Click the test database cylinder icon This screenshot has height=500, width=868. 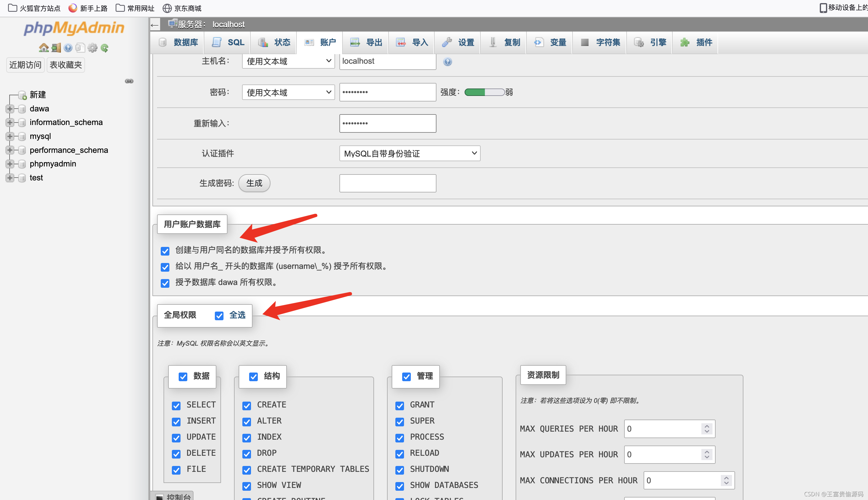(x=22, y=178)
